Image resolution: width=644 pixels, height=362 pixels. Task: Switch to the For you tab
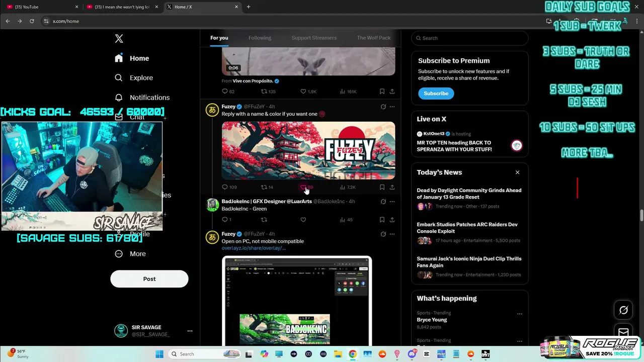[219, 38]
